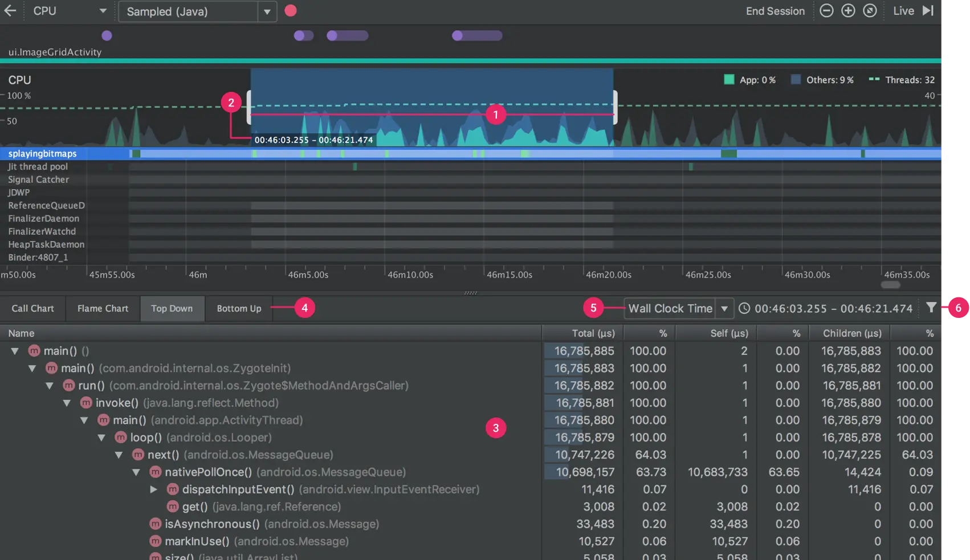Click the panel splitter grip dots
This screenshot has height=560, width=970.
471,293
